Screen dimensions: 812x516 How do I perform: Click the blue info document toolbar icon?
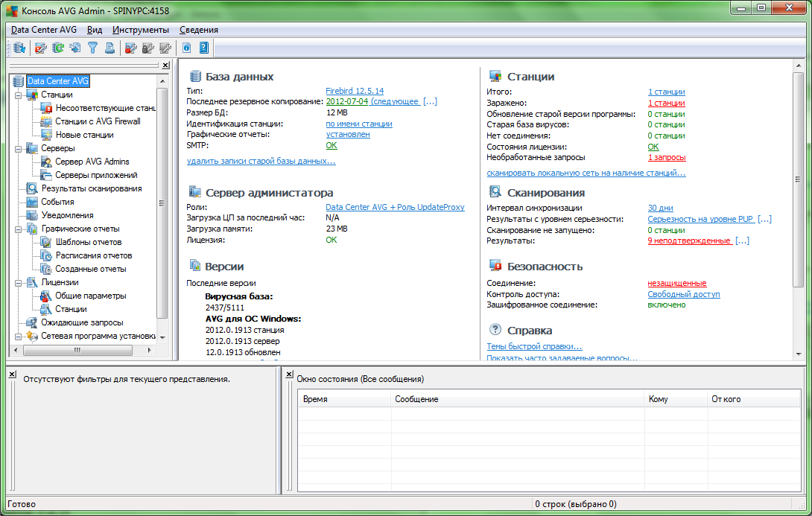coord(186,48)
